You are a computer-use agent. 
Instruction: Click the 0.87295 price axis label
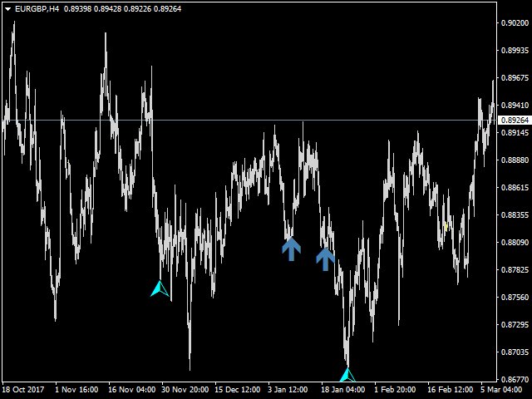pyautogui.click(x=515, y=325)
